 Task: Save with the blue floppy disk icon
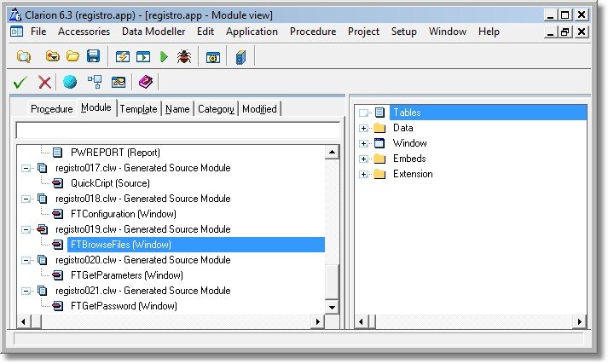tap(94, 56)
